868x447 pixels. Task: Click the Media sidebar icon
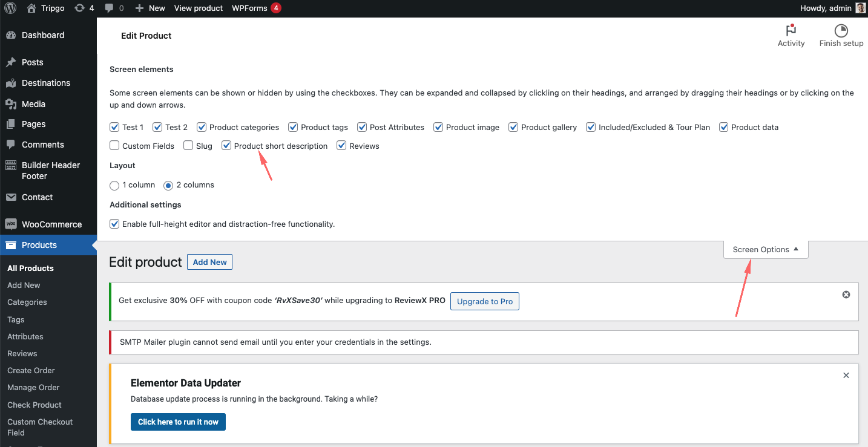point(11,104)
